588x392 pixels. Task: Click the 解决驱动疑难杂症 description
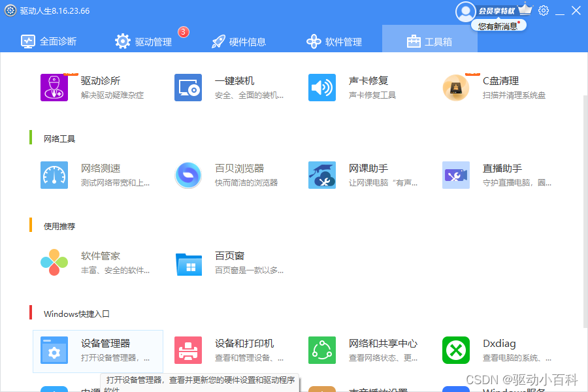point(112,95)
